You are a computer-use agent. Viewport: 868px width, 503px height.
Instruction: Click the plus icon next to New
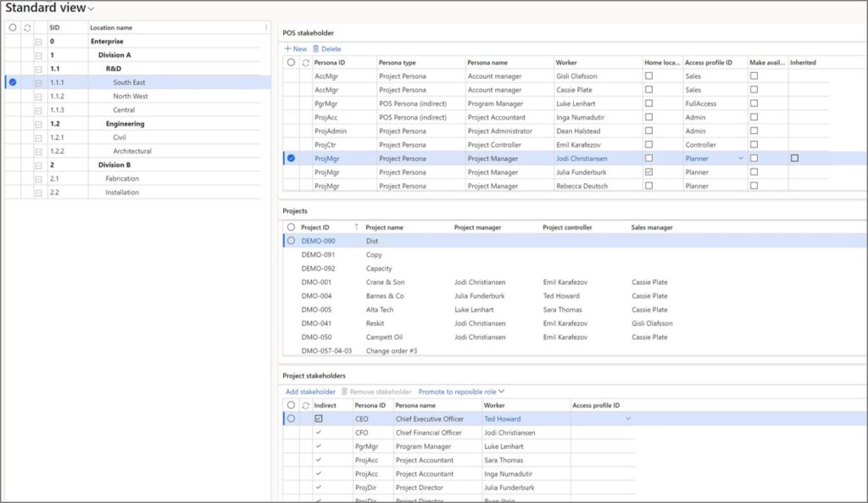coord(287,49)
